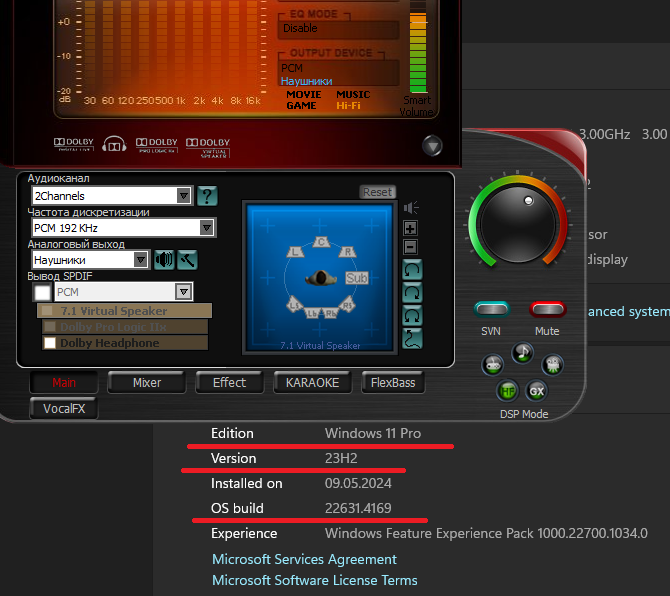Select the Rs right surround speaker
The image size is (670, 596).
[x=347, y=305]
